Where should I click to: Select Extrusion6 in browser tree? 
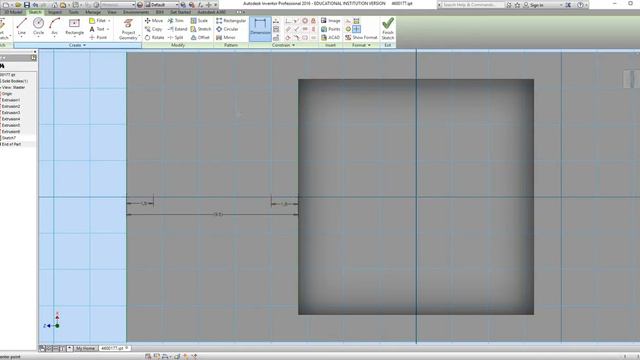11,131
